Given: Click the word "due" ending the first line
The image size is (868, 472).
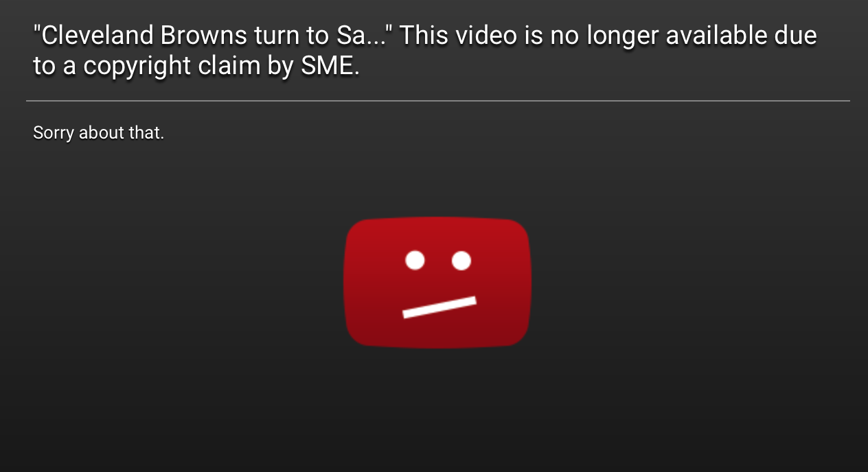Looking at the screenshot, I should 797,36.
